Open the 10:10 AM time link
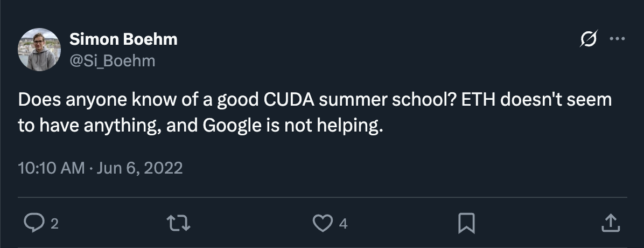The height and width of the screenshot is (248, 644). pyautogui.click(x=51, y=168)
